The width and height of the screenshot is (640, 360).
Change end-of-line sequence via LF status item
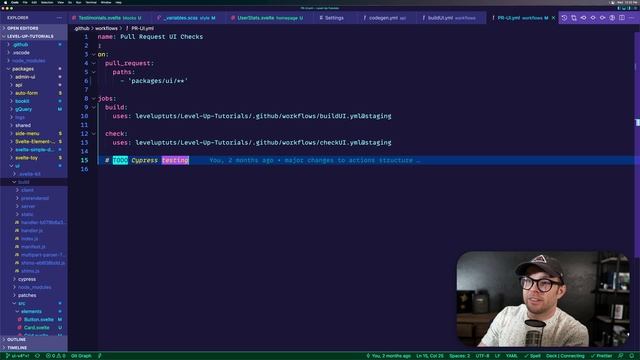(497, 356)
